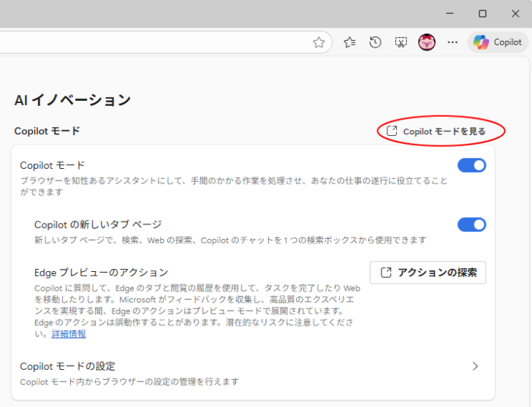Screen dimensions: 532x407
Task: Open browsing History icon
Action: pyautogui.click(x=376, y=42)
